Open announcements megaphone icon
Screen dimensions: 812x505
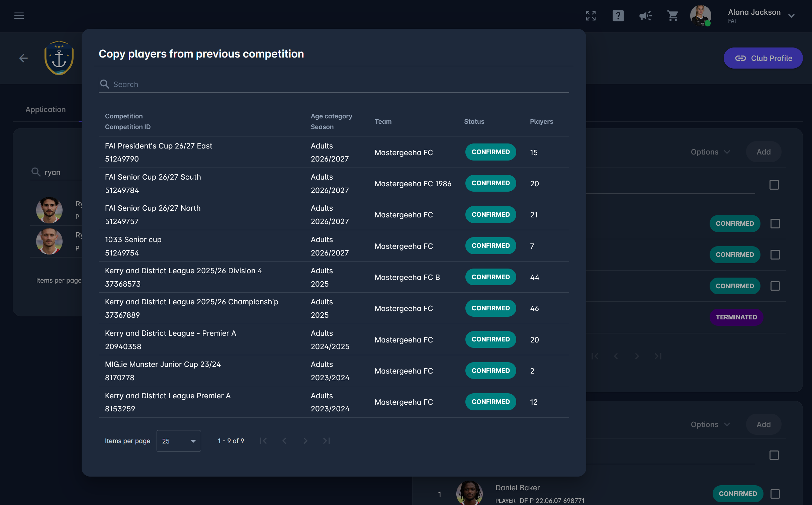[645, 16]
